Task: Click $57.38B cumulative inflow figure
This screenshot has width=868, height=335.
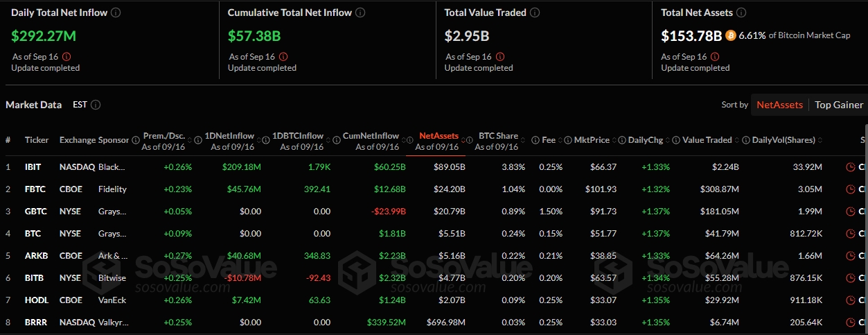Action: coord(256,35)
